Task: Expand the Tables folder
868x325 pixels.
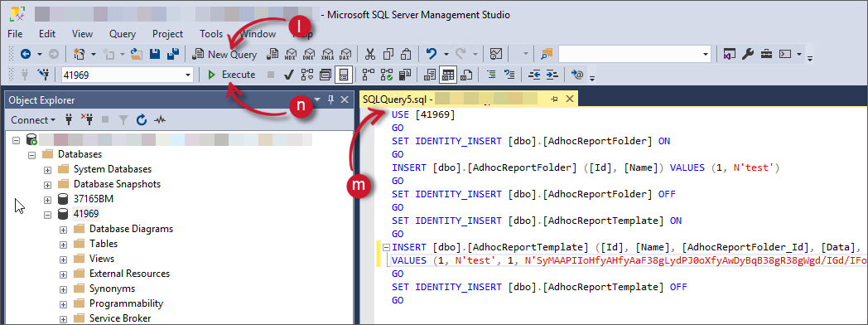Action: click(64, 244)
